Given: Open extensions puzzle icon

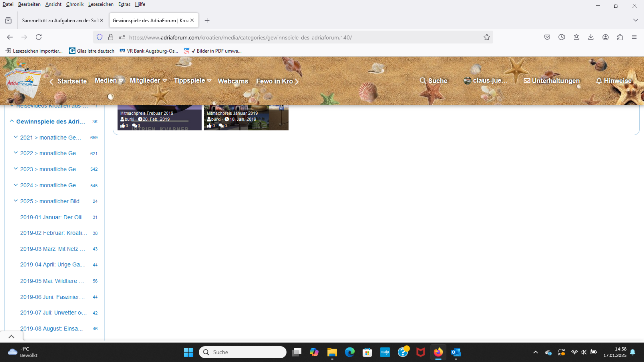Looking at the screenshot, I should 620,37.
